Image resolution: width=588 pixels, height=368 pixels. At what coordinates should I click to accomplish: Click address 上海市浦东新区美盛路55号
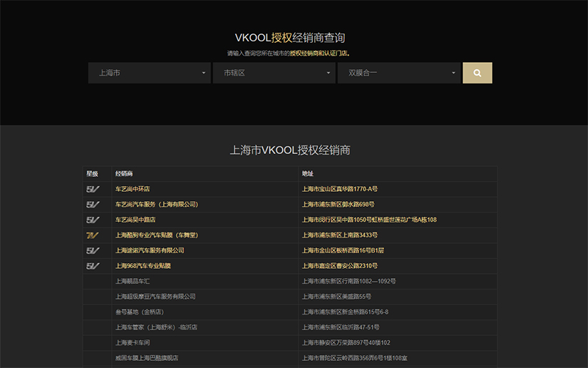336,297
